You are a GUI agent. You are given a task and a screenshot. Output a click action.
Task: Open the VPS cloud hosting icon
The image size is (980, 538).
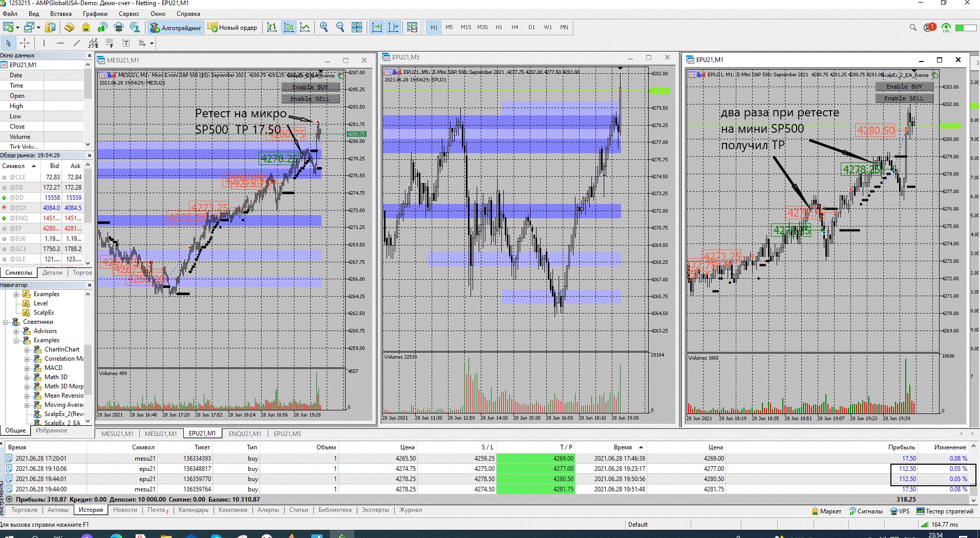coord(119,27)
